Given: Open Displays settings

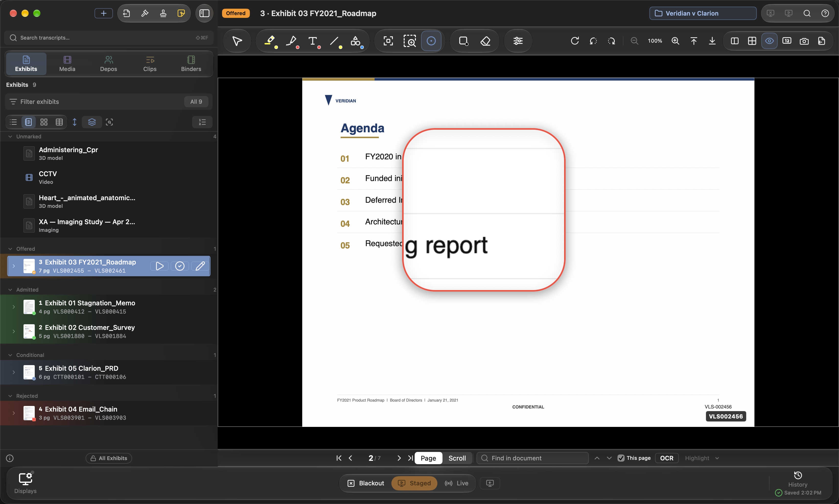Looking at the screenshot, I should tap(25, 483).
